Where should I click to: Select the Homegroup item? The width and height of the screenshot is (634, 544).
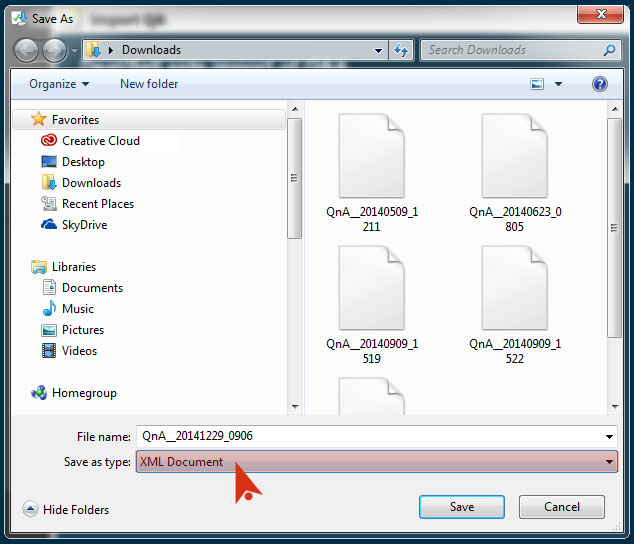click(84, 393)
